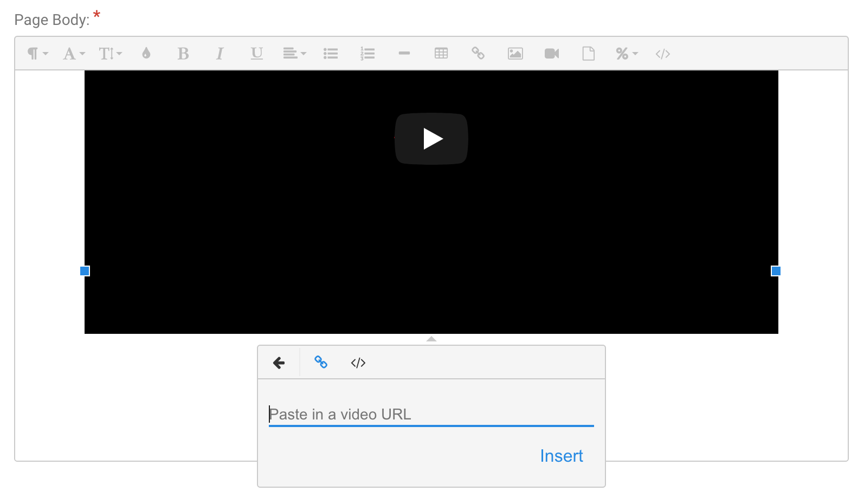Open the percent dropdown in the toolbar
This screenshot has width=864, height=504.
627,54
